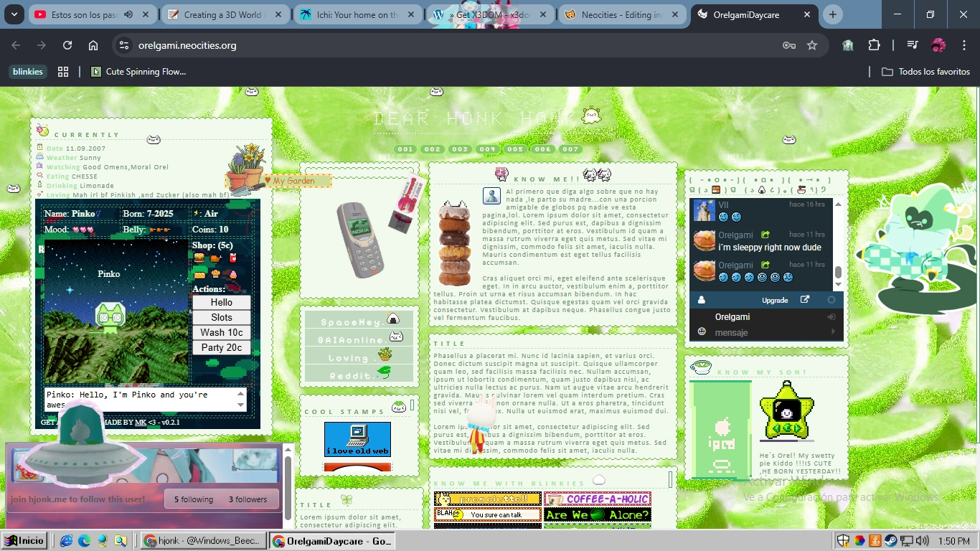Open the blinkies bookmark

[x=28, y=72]
